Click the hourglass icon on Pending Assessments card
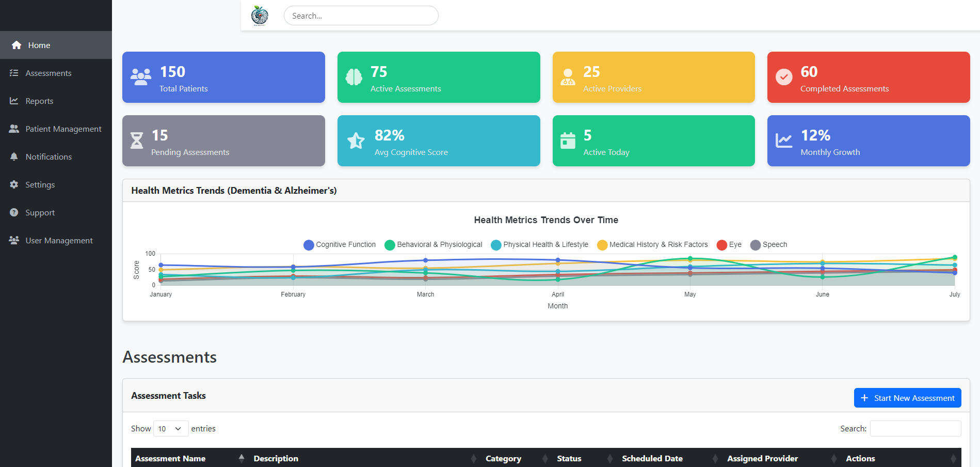 click(137, 141)
